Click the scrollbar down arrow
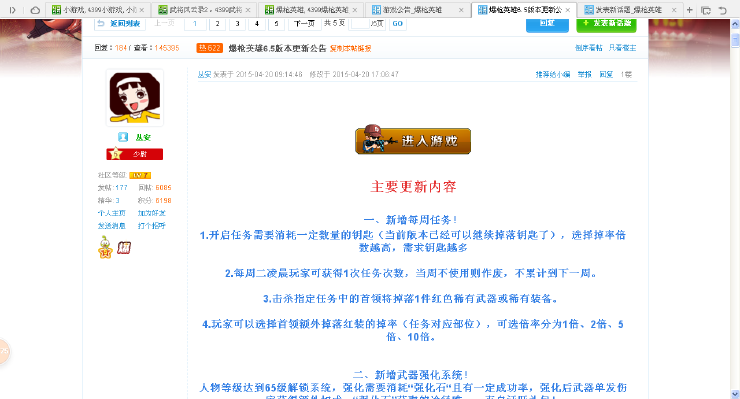Image resolution: width=740 pixels, height=399 pixels. tap(735, 394)
